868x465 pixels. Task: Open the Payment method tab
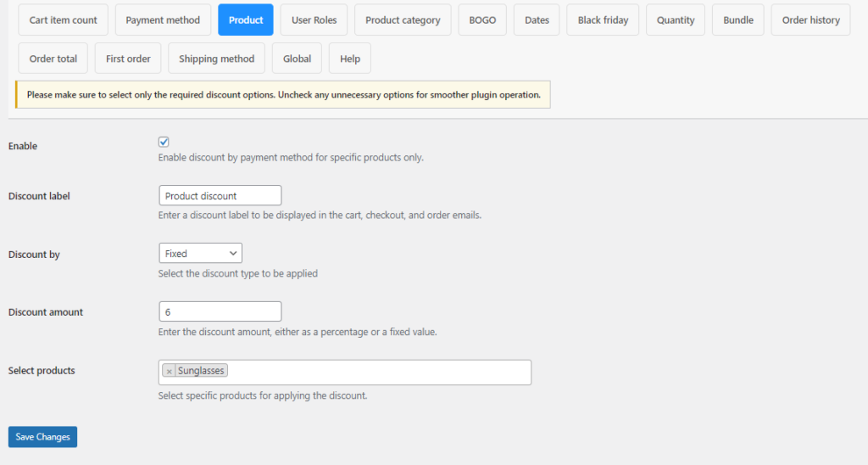coord(163,20)
